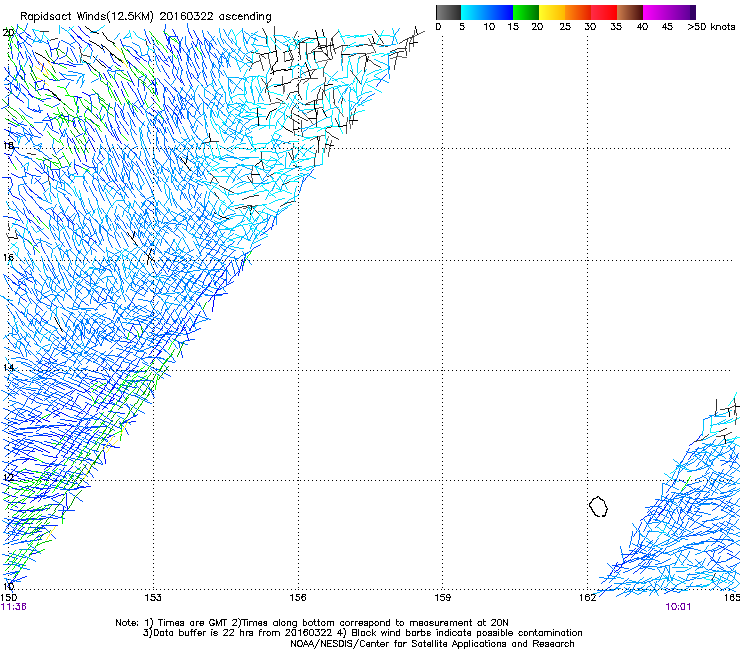Viewport: 740px width, 650px height.
Task: Click the purple time stamp '11:38'
Action: (13, 607)
